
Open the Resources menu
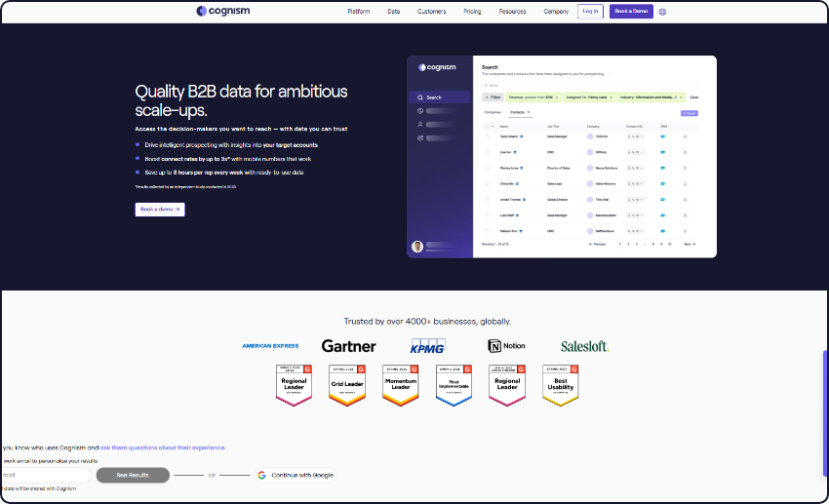click(x=512, y=11)
